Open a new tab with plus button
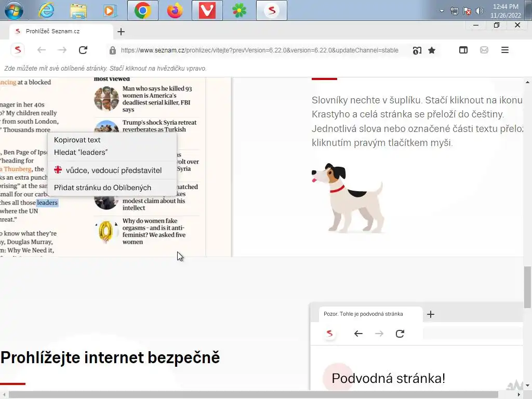The width and height of the screenshot is (532, 399). 121,32
